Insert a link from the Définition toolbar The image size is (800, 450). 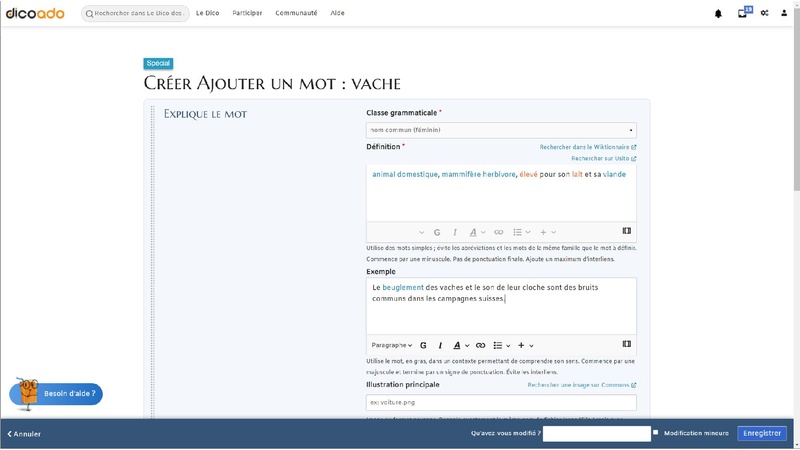click(498, 232)
